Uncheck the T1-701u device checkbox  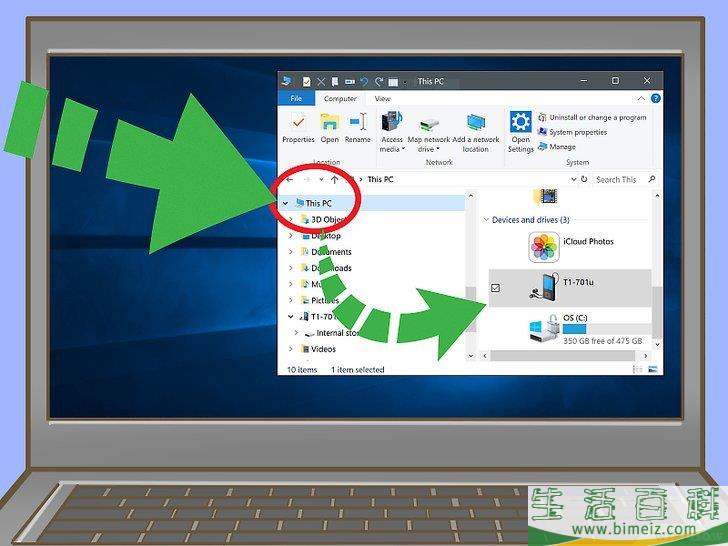[496, 289]
